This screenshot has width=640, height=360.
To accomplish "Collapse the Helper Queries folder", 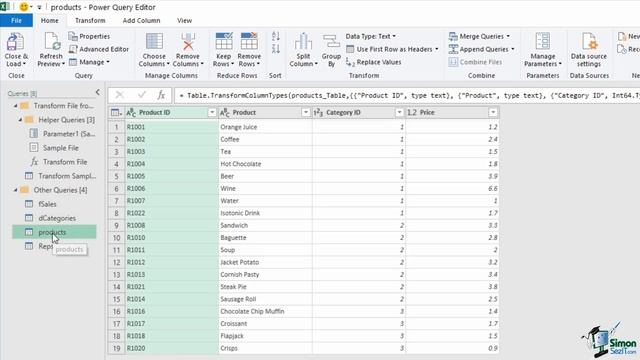I will pos(20,120).
